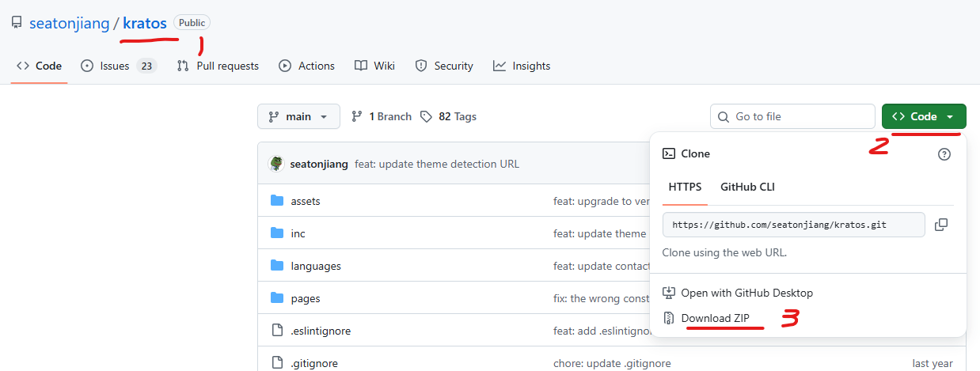The height and width of the screenshot is (371, 980).
Task: Expand the green Code dropdown button
Action: click(923, 116)
